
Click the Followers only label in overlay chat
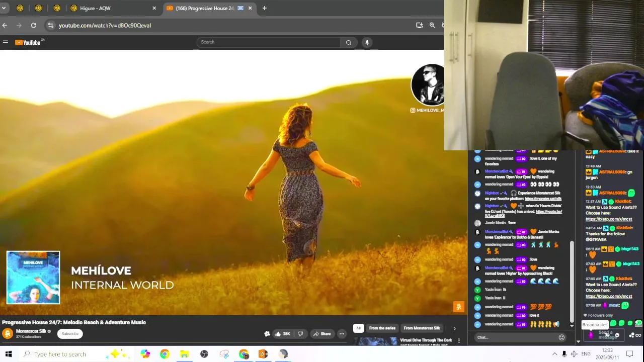tap(598, 315)
